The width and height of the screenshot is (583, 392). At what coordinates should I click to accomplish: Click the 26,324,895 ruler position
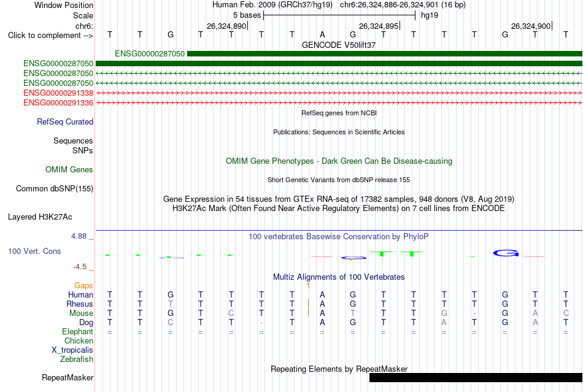(x=379, y=26)
